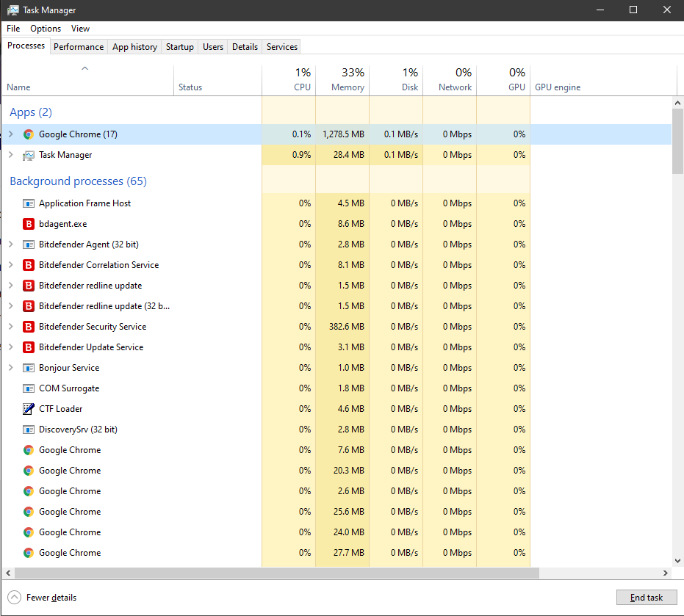Switch to the Startup tab
Image resolution: width=684 pixels, height=616 pixels.
pos(180,47)
